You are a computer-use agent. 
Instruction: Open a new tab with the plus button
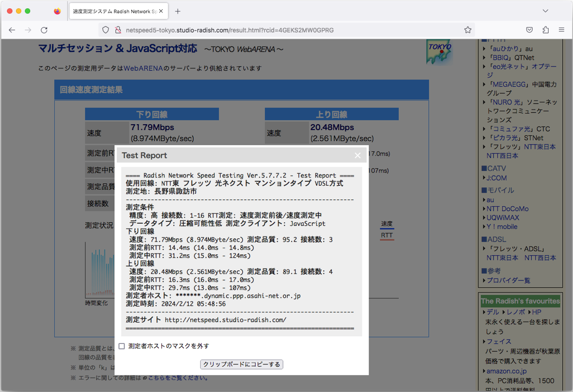click(178, 11)
